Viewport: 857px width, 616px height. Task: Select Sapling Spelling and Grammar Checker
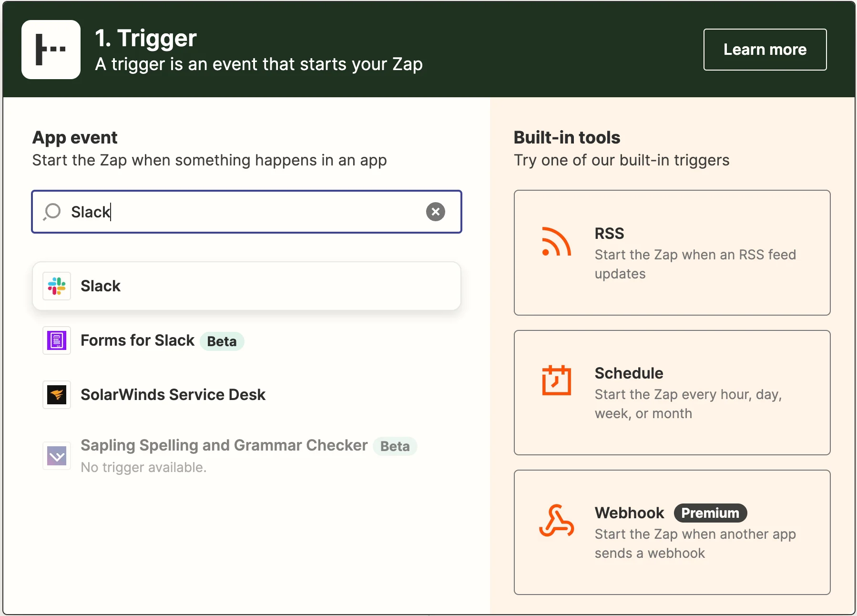pyautogui.click(x=247, y=456)
